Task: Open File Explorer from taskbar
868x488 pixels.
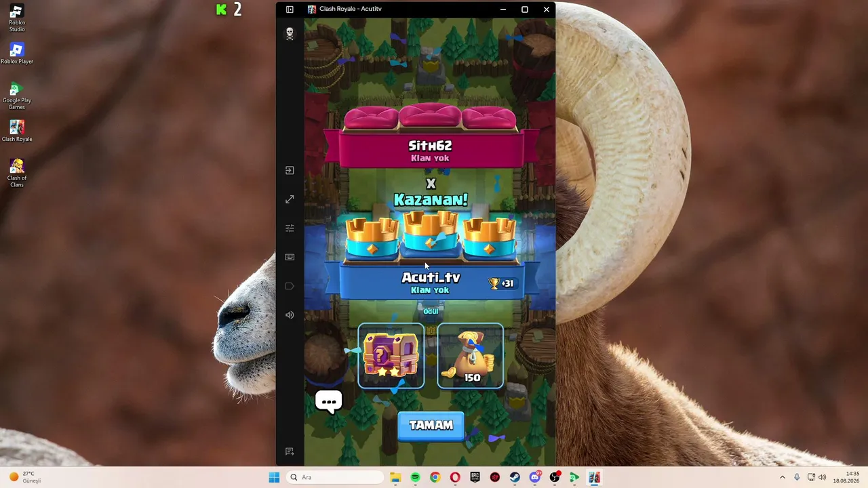Action: (x=395, y=477)
